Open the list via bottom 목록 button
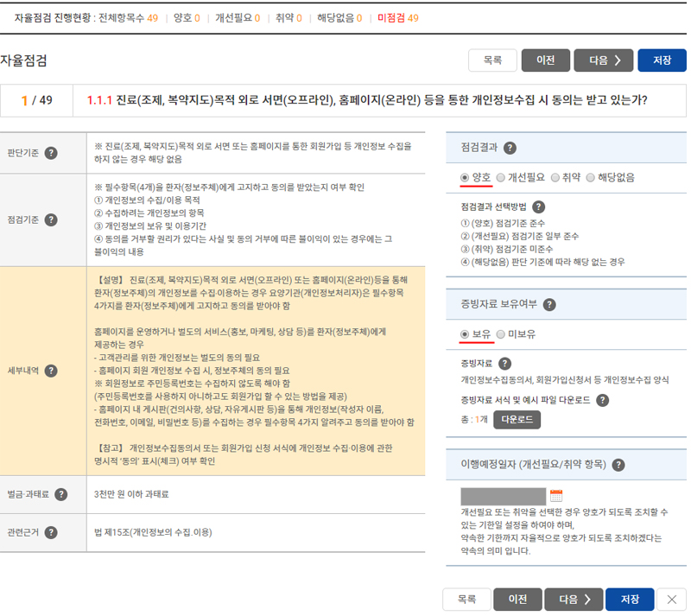691x616 pixels. (466, 600)
